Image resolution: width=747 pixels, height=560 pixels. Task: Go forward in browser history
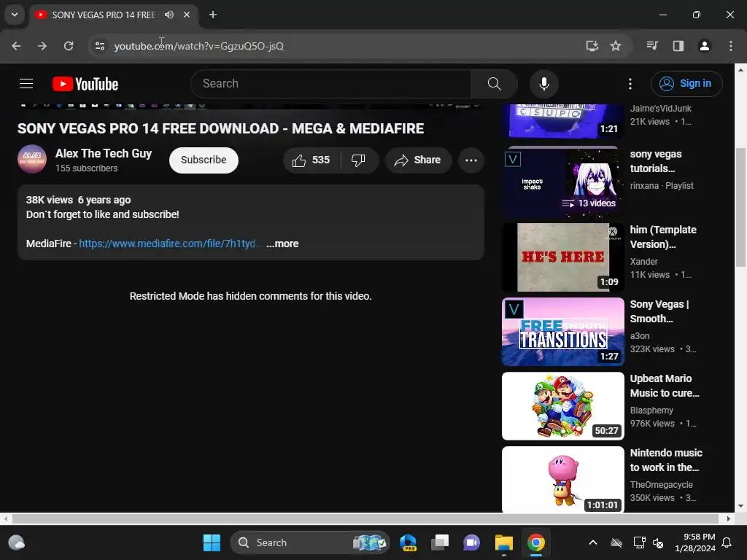click(42, 46)
